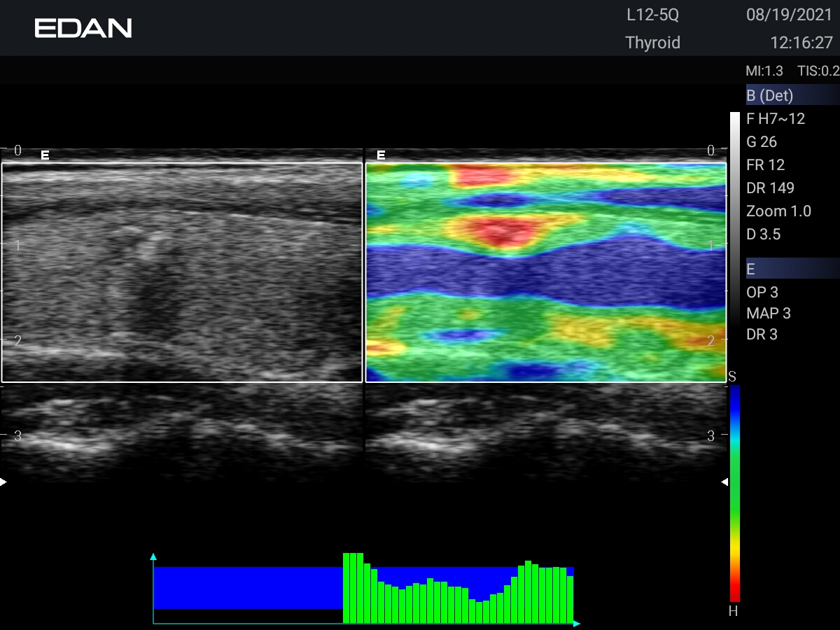Click the right-edge focus position triangle
The width and height of the screenshot is (840, 630).
click(724, 482)
